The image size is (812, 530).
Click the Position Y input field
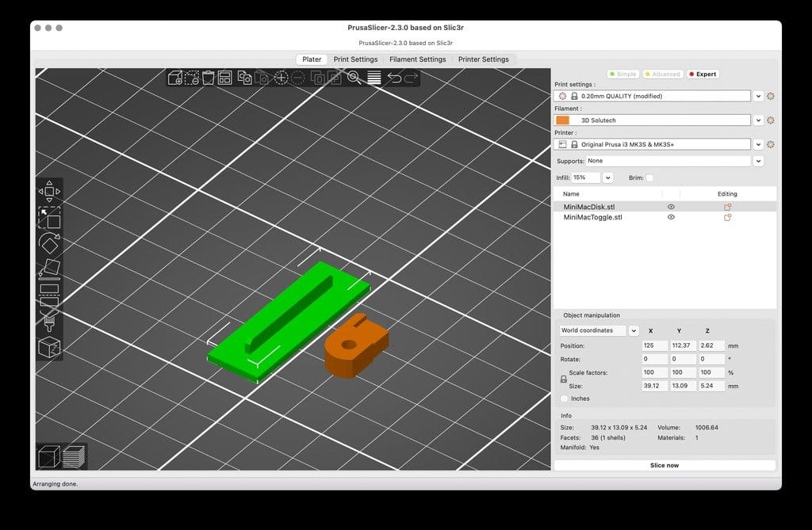coord(683,345)
